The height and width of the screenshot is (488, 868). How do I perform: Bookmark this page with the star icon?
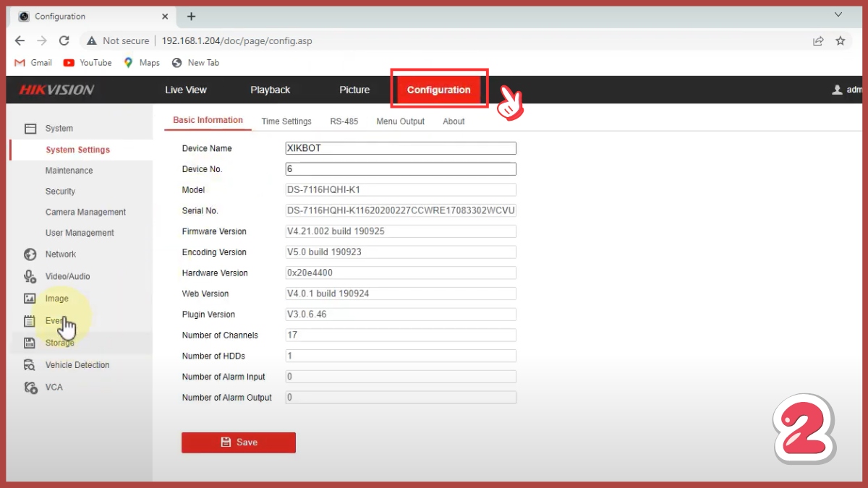[x=841, y=41]
